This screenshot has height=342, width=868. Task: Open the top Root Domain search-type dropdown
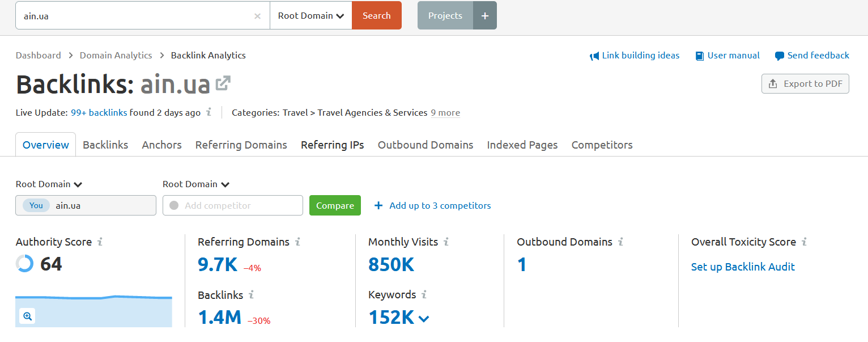tap(311, 15)
